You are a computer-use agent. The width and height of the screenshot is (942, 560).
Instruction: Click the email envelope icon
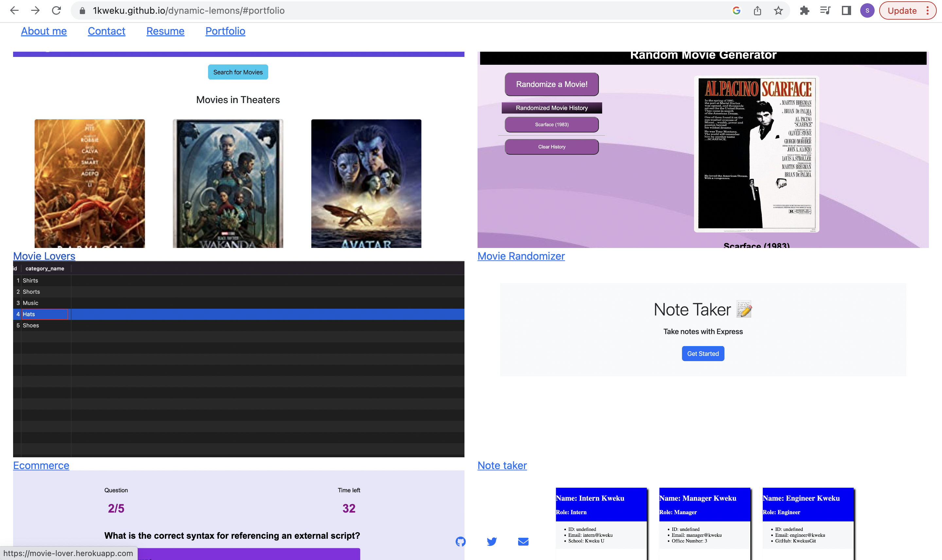(x=523, y=542)
